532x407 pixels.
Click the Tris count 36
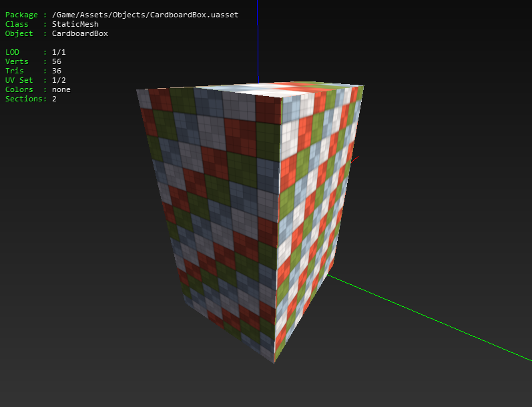pos(57,71)
